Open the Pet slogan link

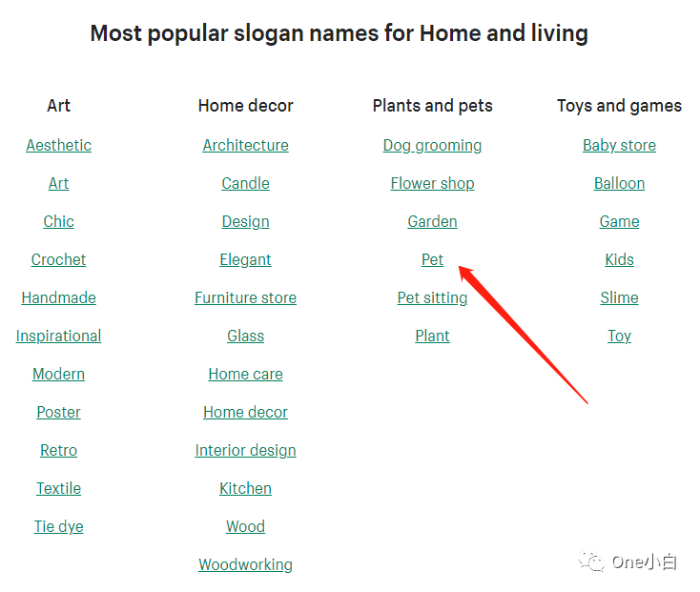click(432, 259)
